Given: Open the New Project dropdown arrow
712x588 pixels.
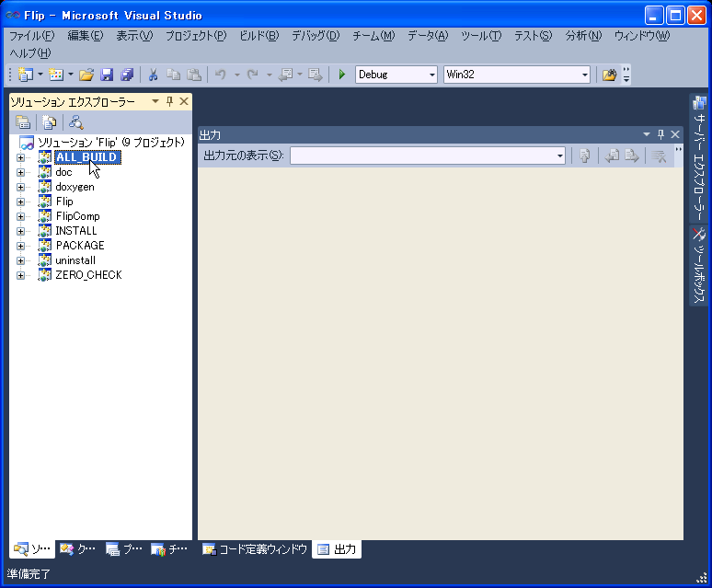Looking at the screenshot, I should point(40,75).
